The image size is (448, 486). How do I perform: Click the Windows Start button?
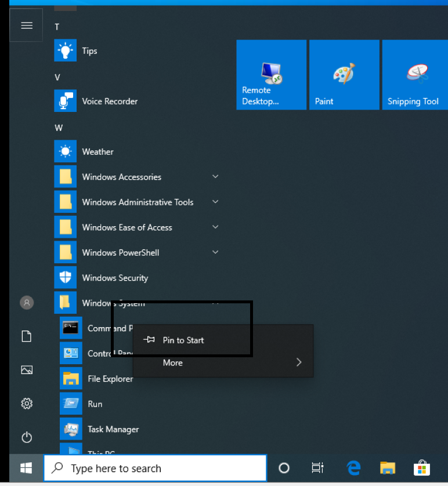pos(26,468)
